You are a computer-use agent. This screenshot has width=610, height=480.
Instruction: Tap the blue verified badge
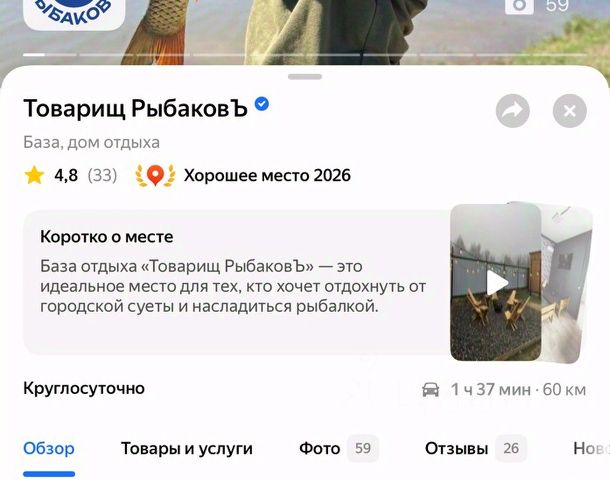pyautogui.click(x=262, y=104)
